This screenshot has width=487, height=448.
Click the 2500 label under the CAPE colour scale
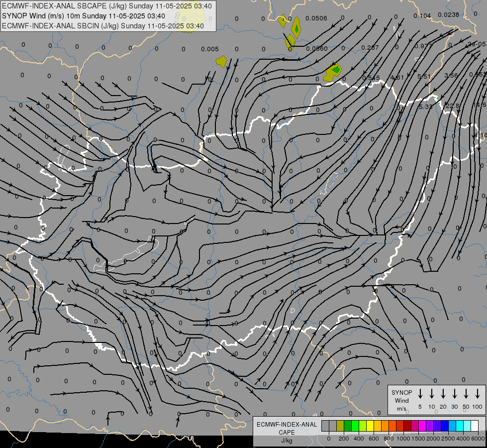pyautogui.click(x=448, y=439)
